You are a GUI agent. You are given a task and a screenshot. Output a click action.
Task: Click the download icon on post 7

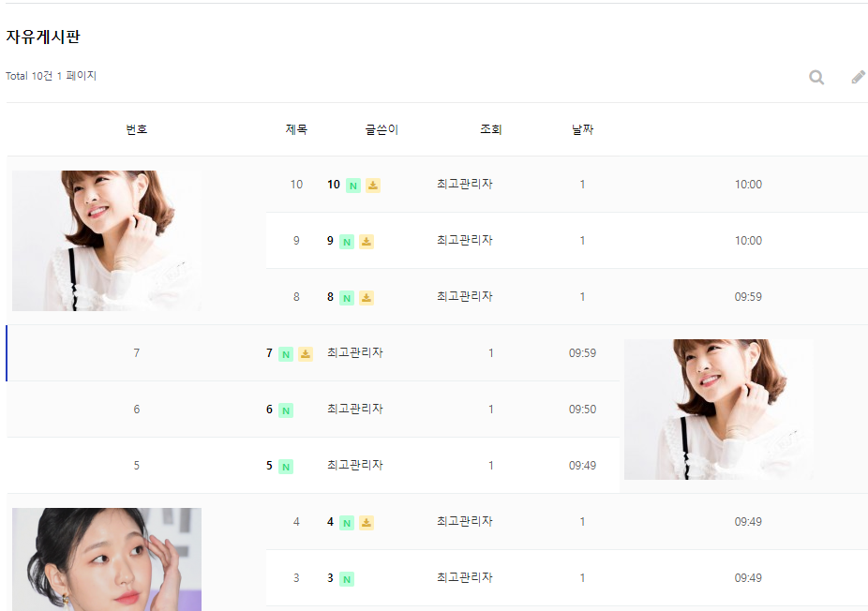(x=306, y=354)
